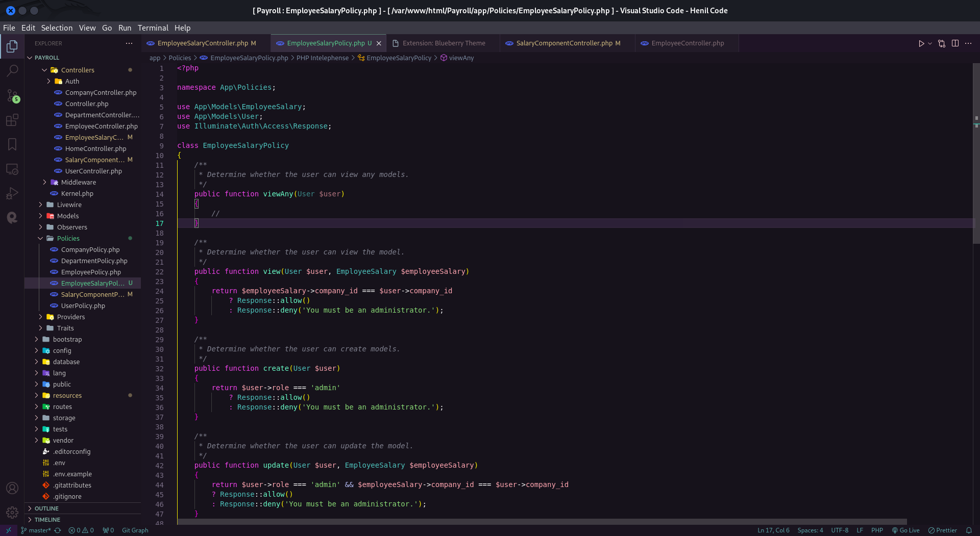
Task: Change language mode PHP
Action: [877, 530]
